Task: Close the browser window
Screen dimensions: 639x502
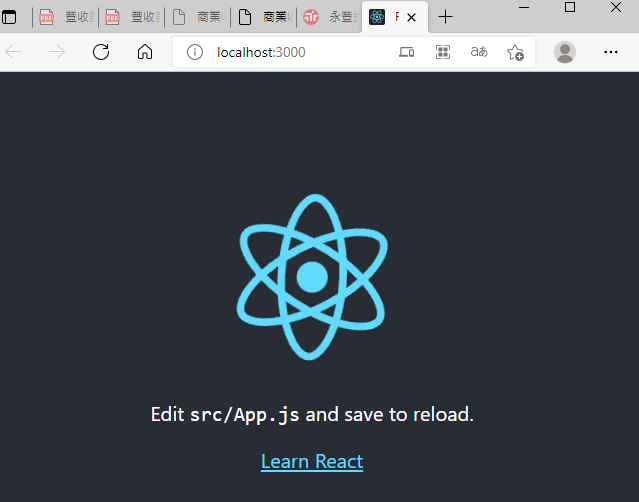Action: coord(616,7)
